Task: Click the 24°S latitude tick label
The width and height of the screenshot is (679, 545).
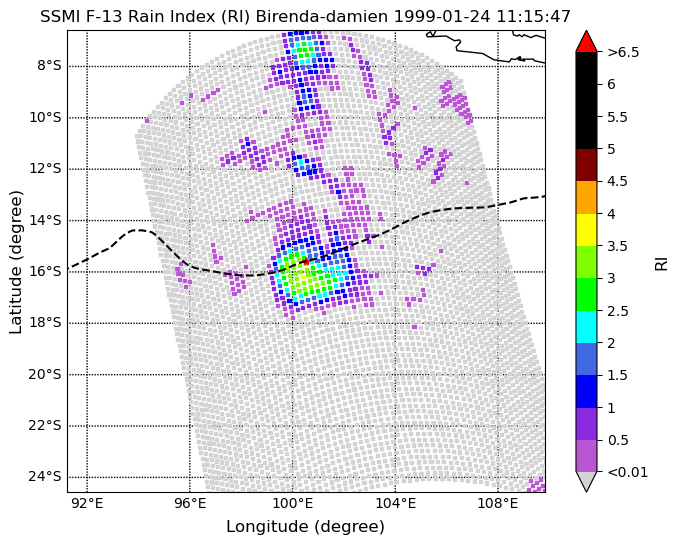Action: click(45, 477)
